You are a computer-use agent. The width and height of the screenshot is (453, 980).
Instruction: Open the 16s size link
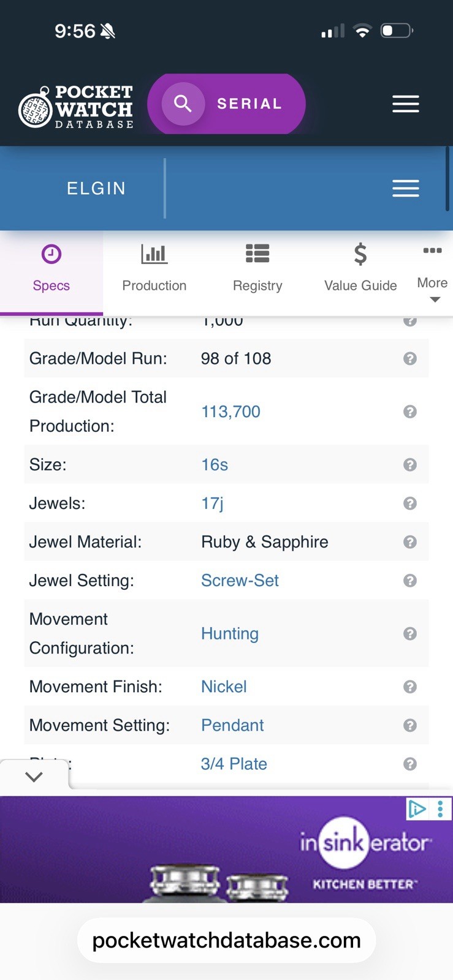tap(215, 465)
